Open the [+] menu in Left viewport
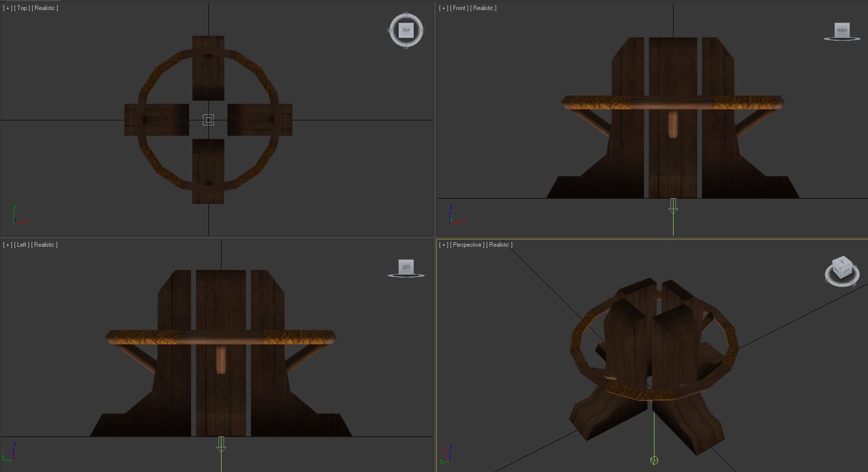Image resolution: width=868 pixels, height=472 pixels. 8,245
